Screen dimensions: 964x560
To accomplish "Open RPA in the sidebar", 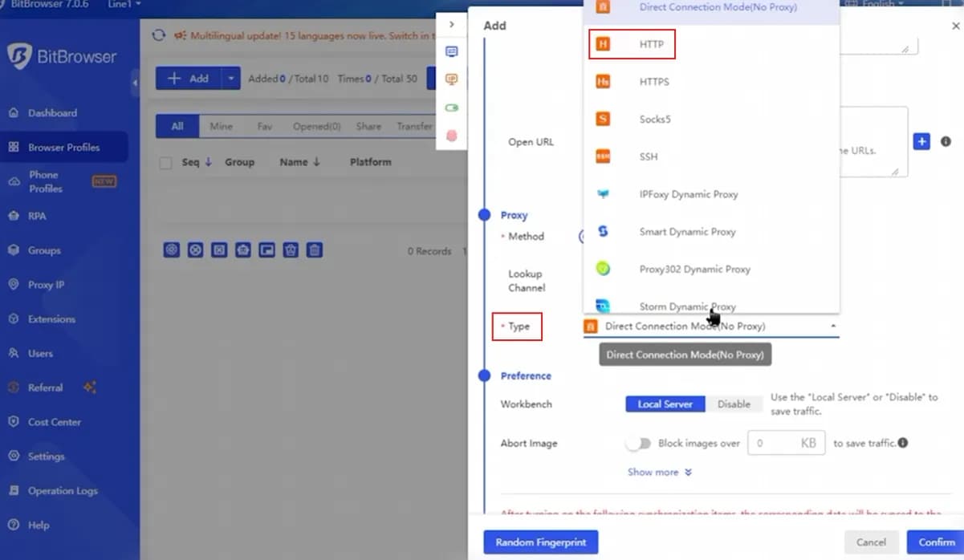I will click(x=37, y=216).
